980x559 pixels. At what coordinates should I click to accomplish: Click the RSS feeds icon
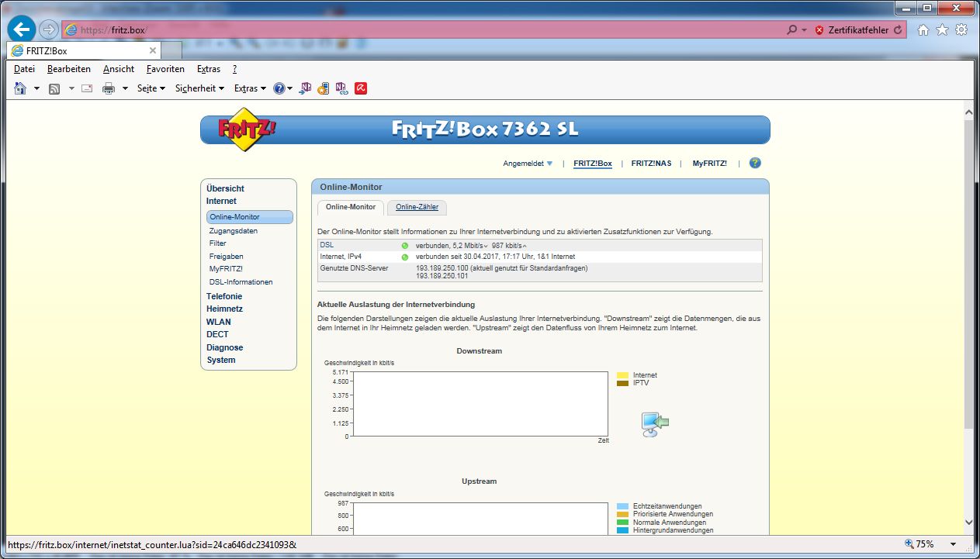54,88
